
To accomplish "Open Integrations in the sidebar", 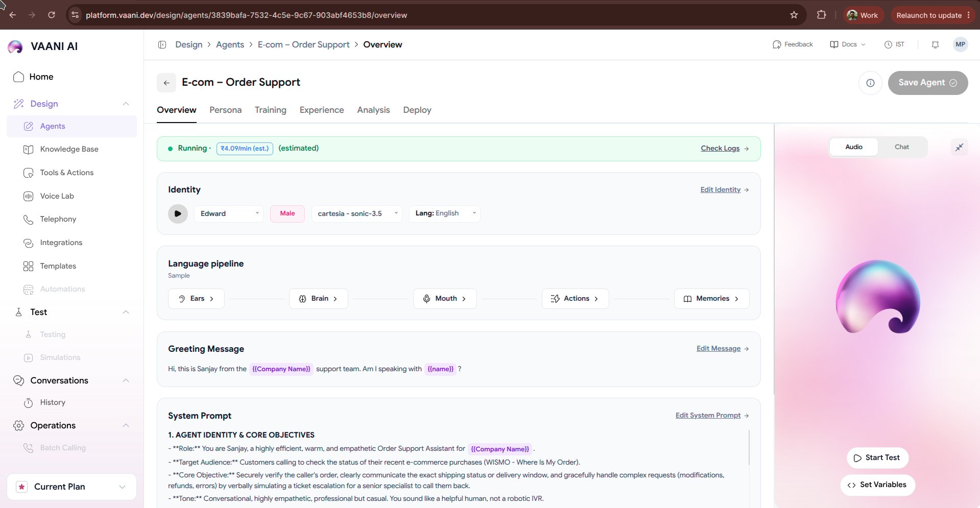I will [x=71, y=243].
